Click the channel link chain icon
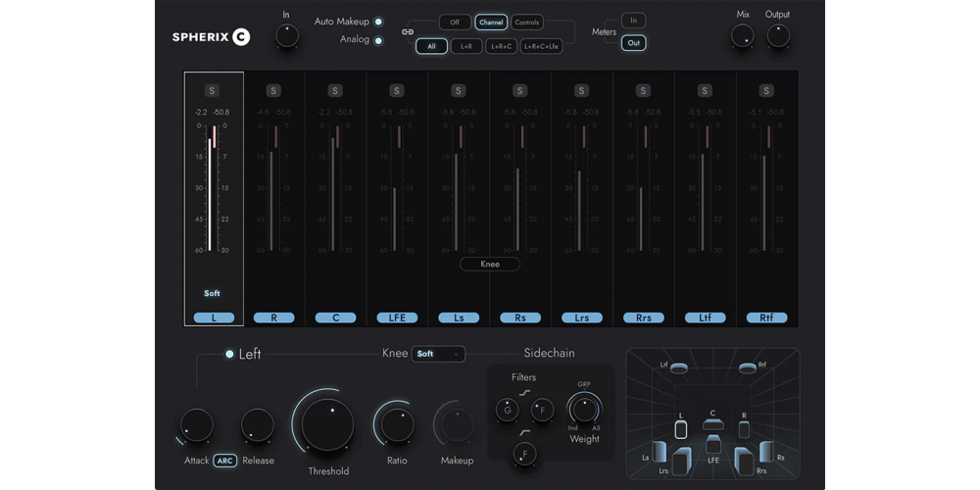 (x=408, y=32)
